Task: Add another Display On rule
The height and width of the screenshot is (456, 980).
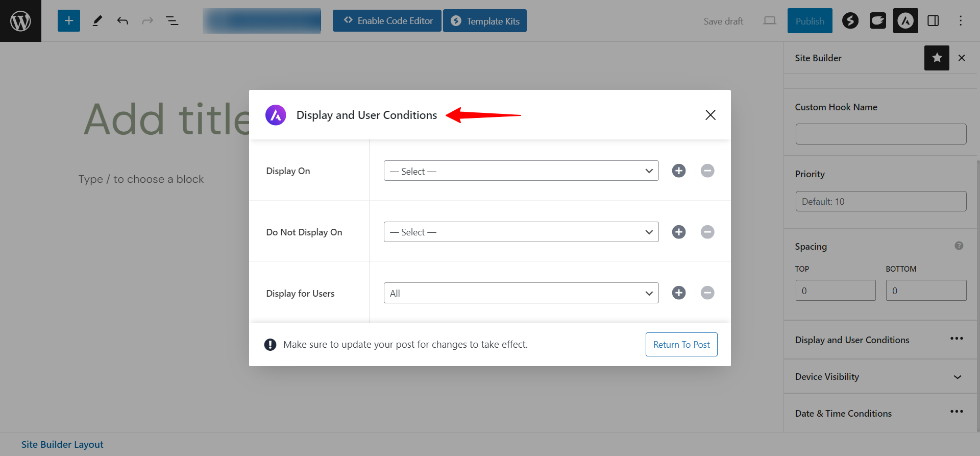Action: tap(679, 171)
